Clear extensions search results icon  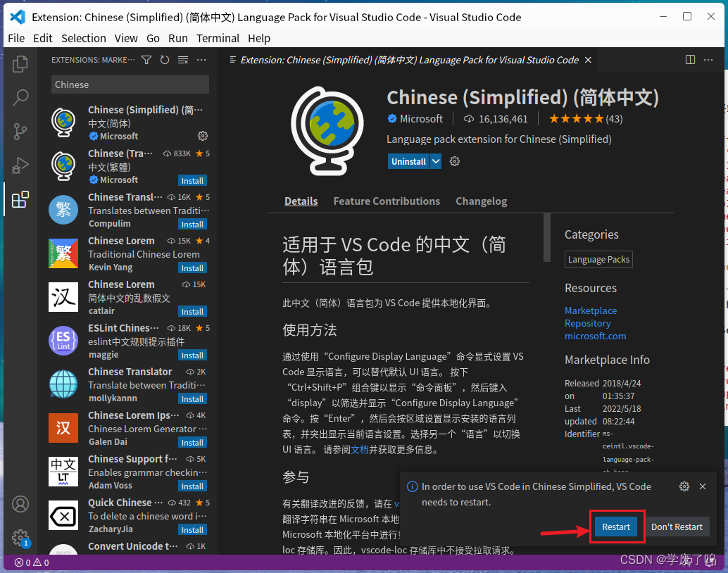[x=183, y=60]
